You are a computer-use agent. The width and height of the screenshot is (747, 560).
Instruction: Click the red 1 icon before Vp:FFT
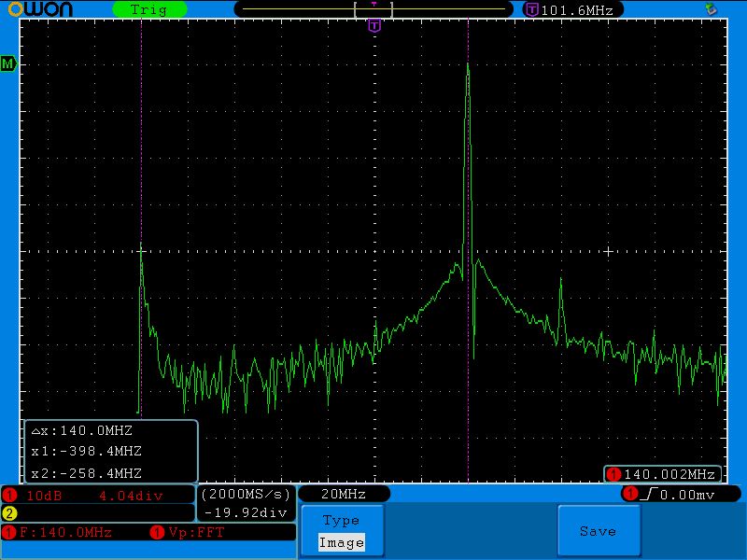[x=157, y=532]
